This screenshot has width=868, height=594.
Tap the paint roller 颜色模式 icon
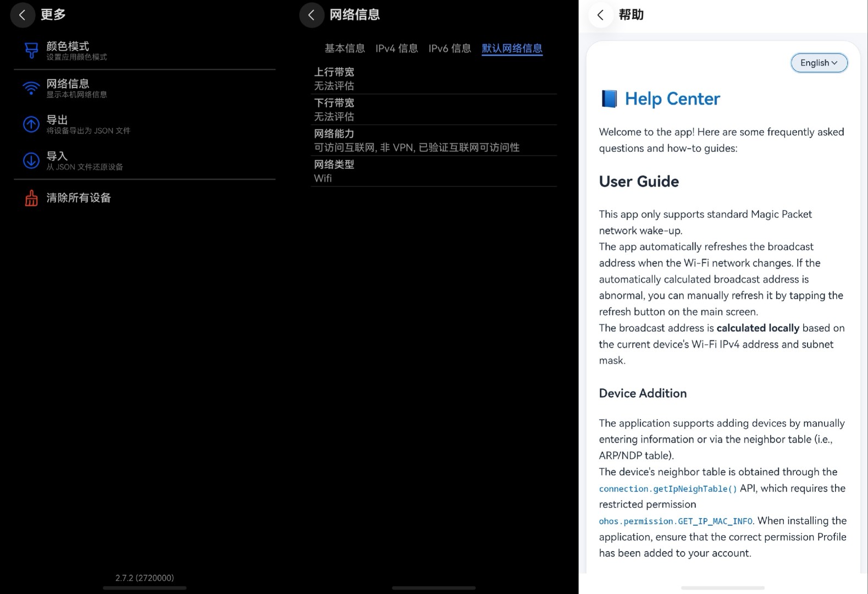(x=31, y=51)
